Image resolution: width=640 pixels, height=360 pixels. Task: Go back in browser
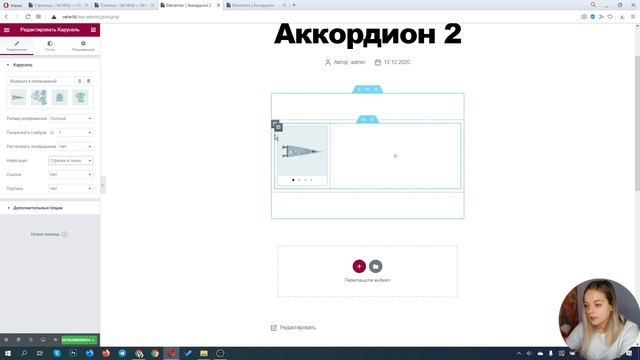pyautogui.click(x=6, y=17)
